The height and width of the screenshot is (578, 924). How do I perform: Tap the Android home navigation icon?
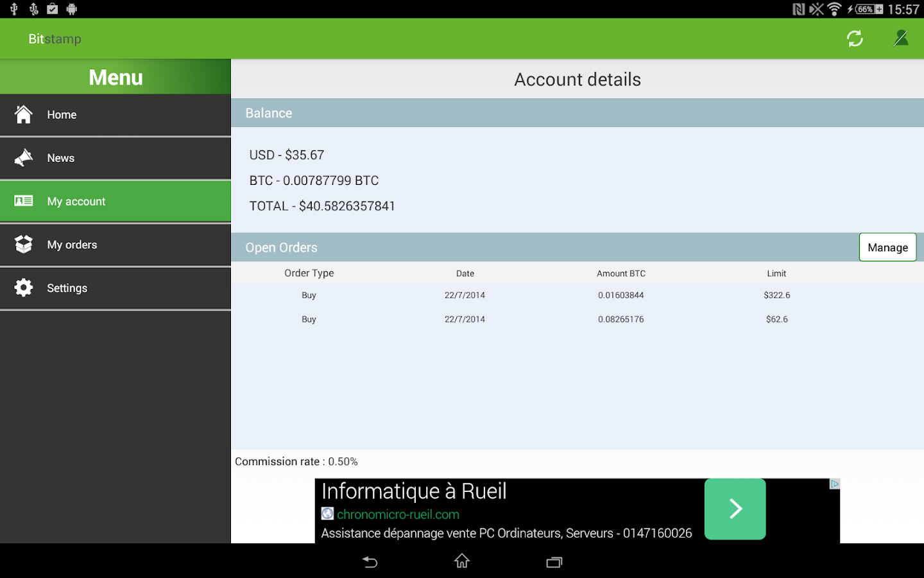tap(462, 561)
